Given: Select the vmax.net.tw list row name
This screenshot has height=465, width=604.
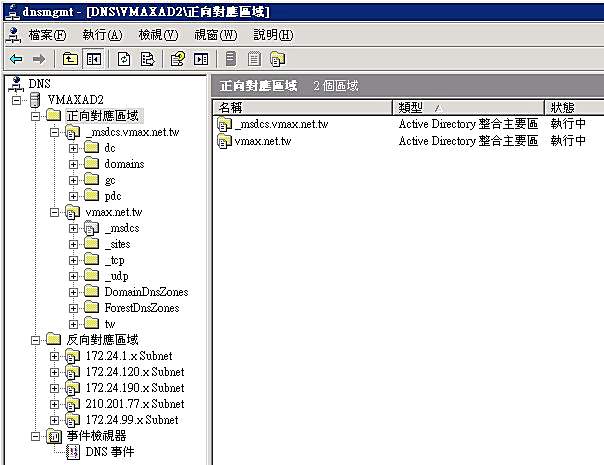Looking at the screenshot, I should (x=263, y=141).
